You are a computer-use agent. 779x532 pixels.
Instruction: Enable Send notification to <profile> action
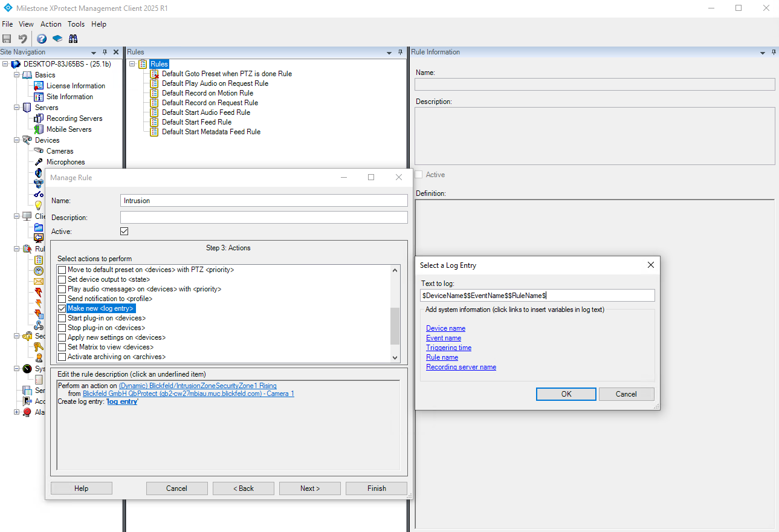point(62,299)
